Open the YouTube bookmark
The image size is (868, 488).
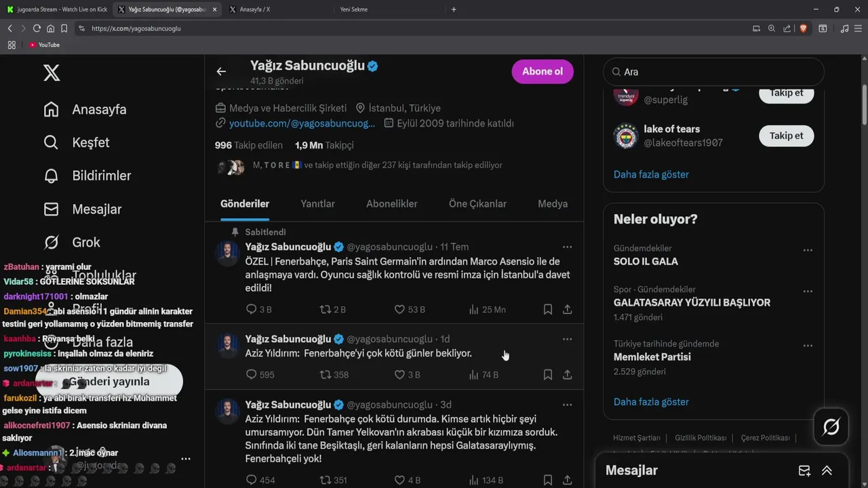coord(44,45)
